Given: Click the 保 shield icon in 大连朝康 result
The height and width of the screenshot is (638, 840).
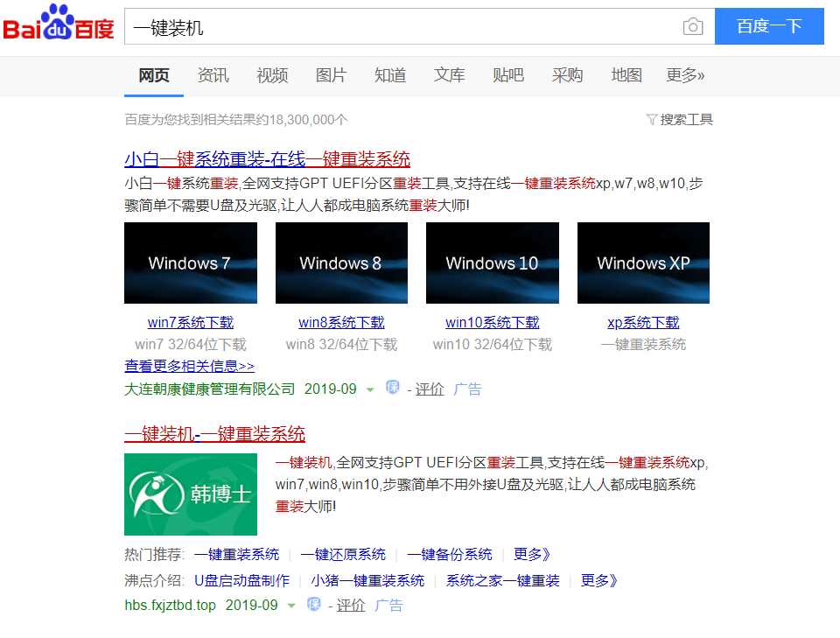Looking at the screenshot, I should (393, 388).
